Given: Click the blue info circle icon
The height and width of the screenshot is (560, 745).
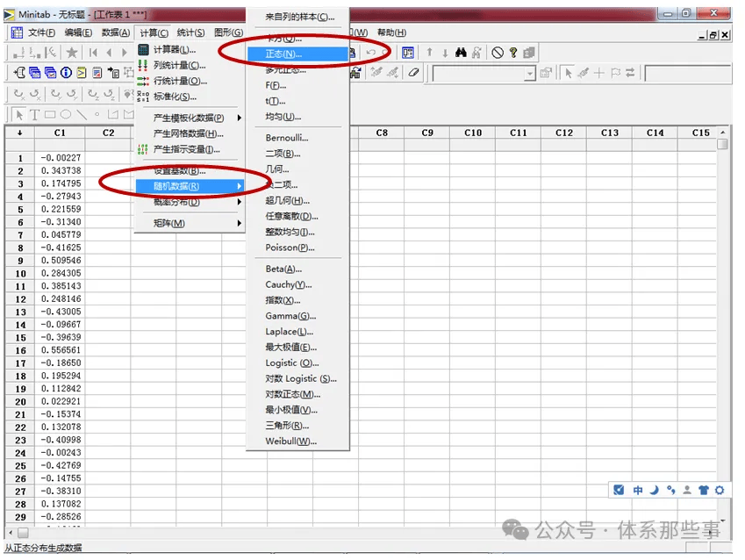Looking at the screenshot, I should pyautogui.click(x=66, y=72).
